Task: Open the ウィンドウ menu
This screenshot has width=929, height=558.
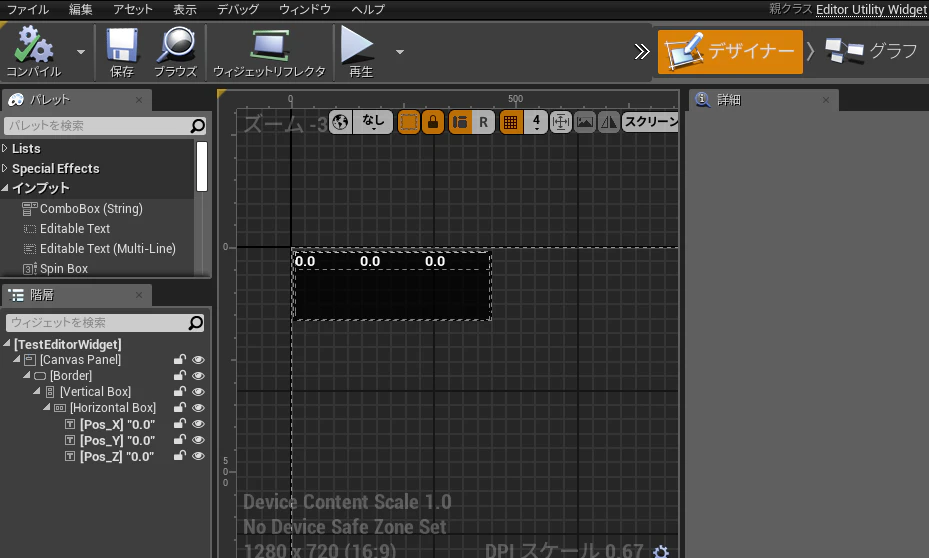Action: coord(305,9)
